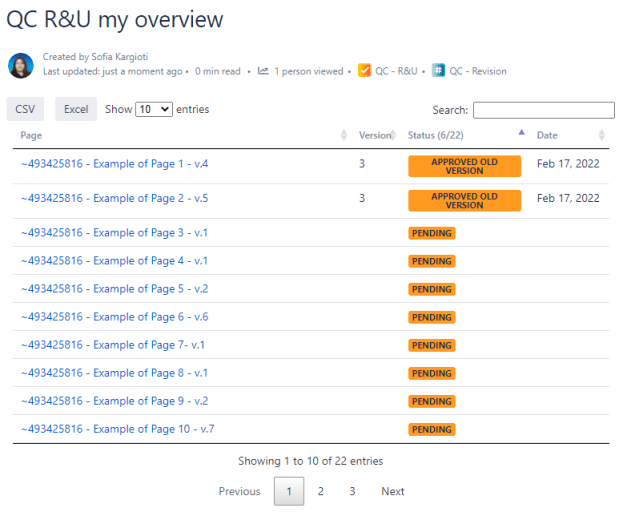The image size is (643, 520).
Task: Open Example of Page 1 - v.4 link
Action: click(114, 164)
